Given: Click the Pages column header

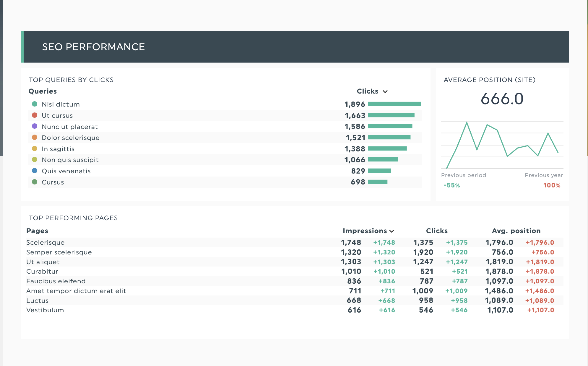Looking at the screenshot, I should 37,231.
